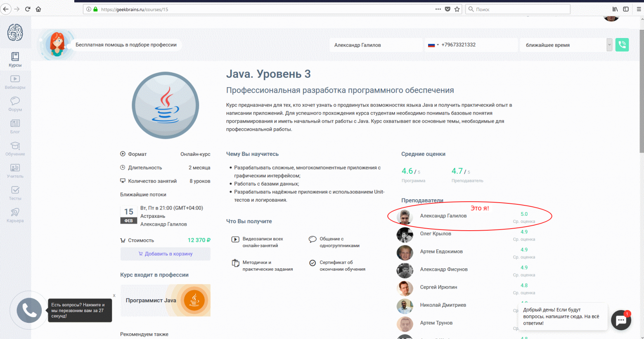Open the Обучение sidebar section
The image size is (644, 339).
(x=15, y=149)
